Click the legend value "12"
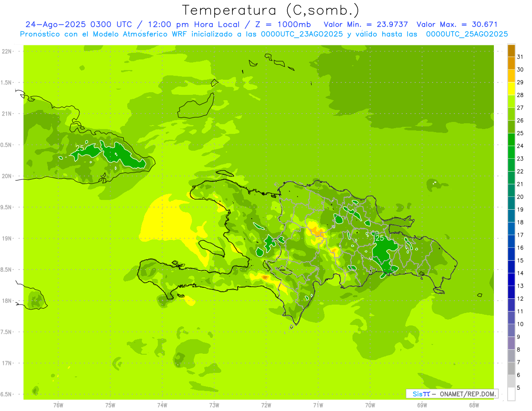 (520, 299)
